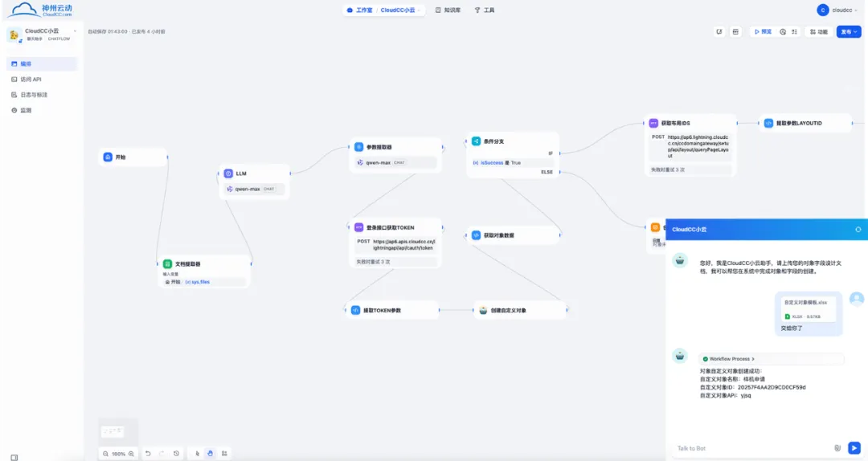Click the CloudCC小云 app avatar icon
The image size is (868, 461).
pyautogui.click(x=14, y=35)
